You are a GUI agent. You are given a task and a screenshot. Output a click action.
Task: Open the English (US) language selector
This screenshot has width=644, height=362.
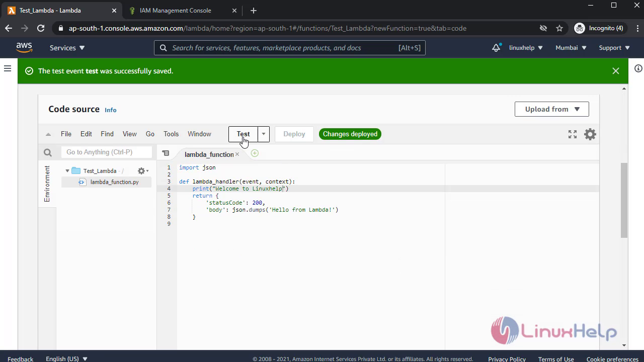67,358
